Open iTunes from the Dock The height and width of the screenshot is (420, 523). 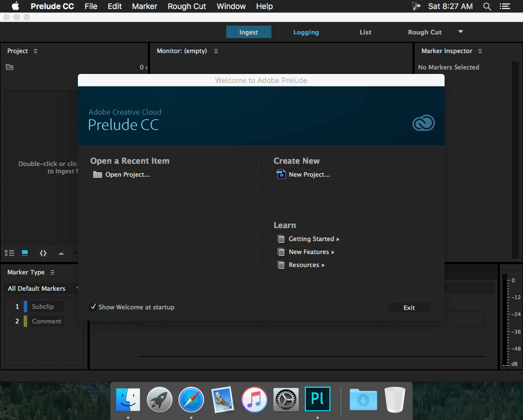[254, 399]
